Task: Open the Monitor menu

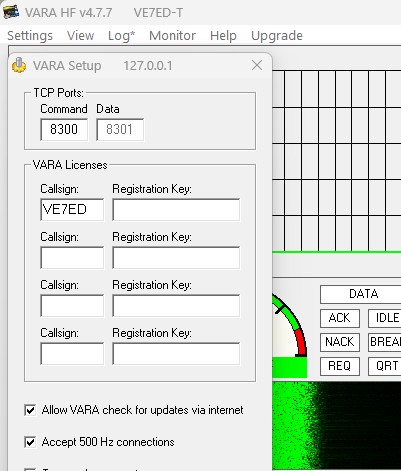Action: click(x=172, y=36)
